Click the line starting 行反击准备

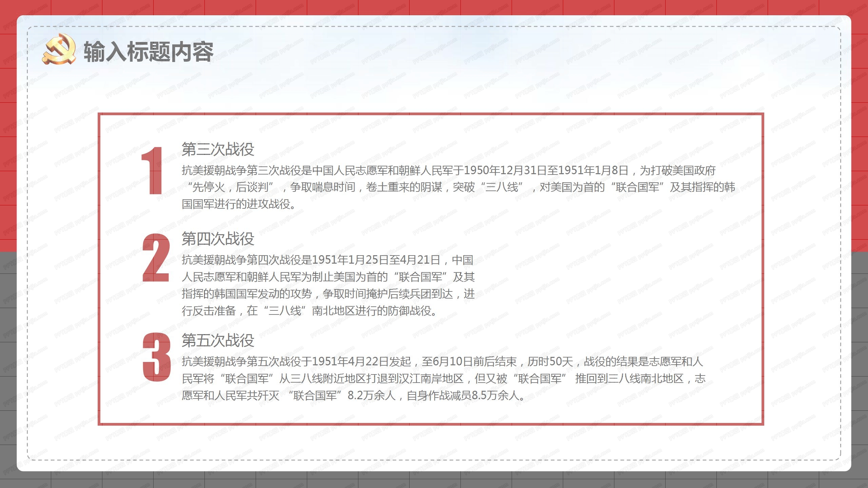(309, 310)
